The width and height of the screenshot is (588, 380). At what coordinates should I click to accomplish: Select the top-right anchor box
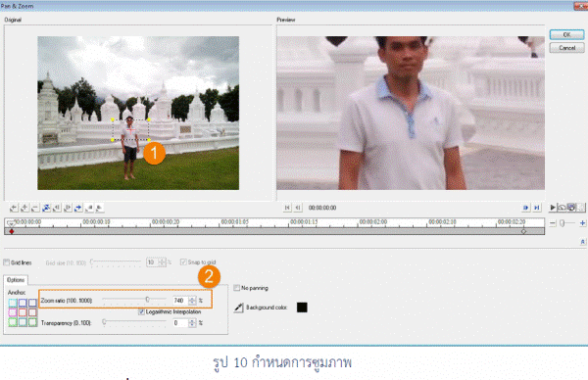pyautogui.click(x=32, y=303)
